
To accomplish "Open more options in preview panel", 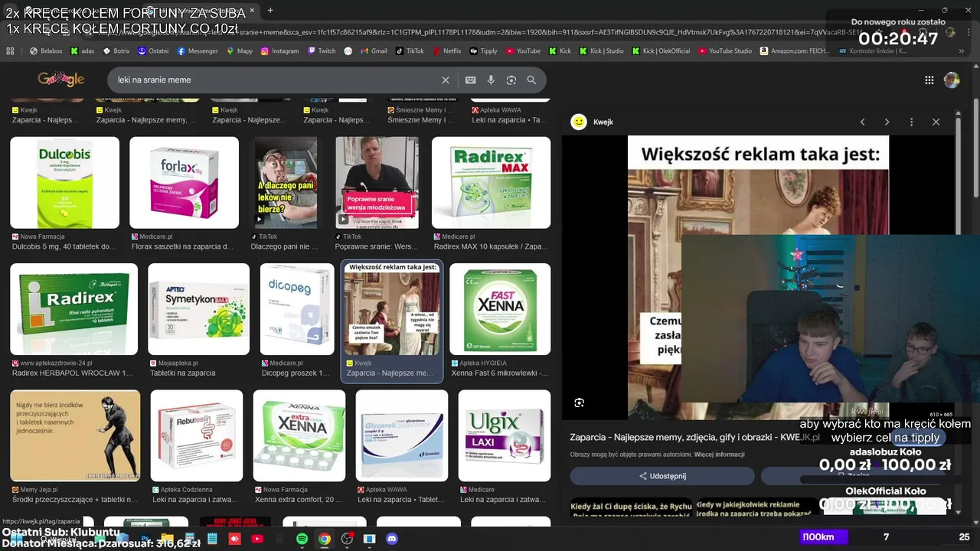I will [911, 122].
